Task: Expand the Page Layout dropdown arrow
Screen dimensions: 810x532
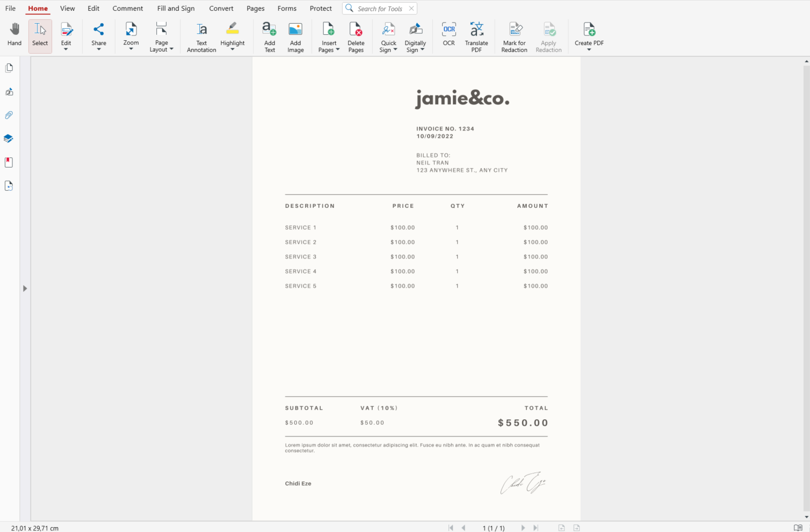Action: [x=171, y=49]
